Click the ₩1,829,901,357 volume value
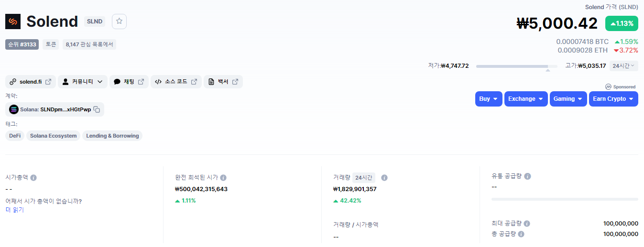 [355, 189]
